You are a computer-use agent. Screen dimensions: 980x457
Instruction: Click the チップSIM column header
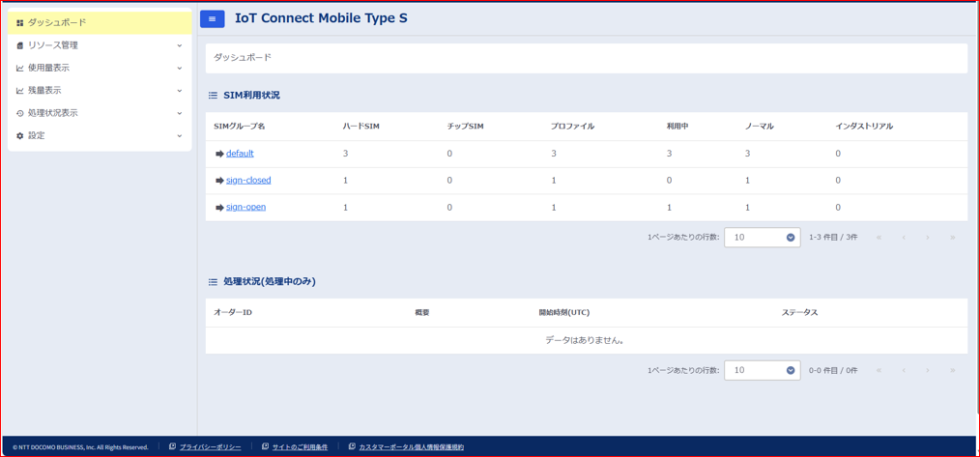(466, 127)
